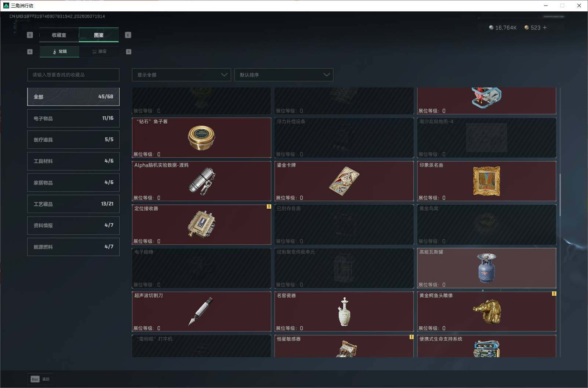Expand the 显示全部 filter dropdown
The width and height of the screenshot is (588, 388).
click(x=181, y=75)
